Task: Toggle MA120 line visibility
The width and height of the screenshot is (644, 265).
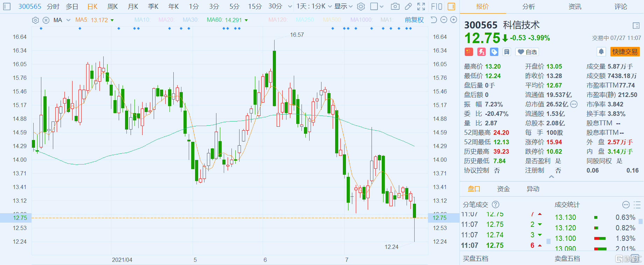Action: (278, 20)
